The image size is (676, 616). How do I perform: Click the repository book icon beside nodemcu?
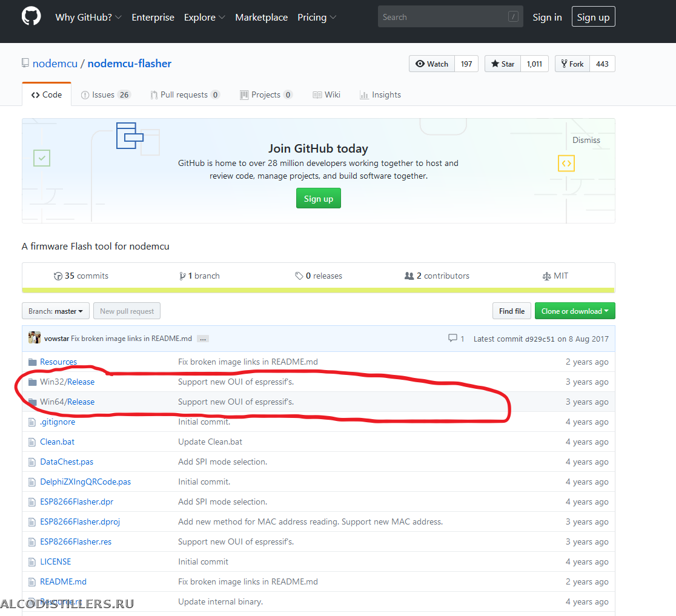point(25,63)
